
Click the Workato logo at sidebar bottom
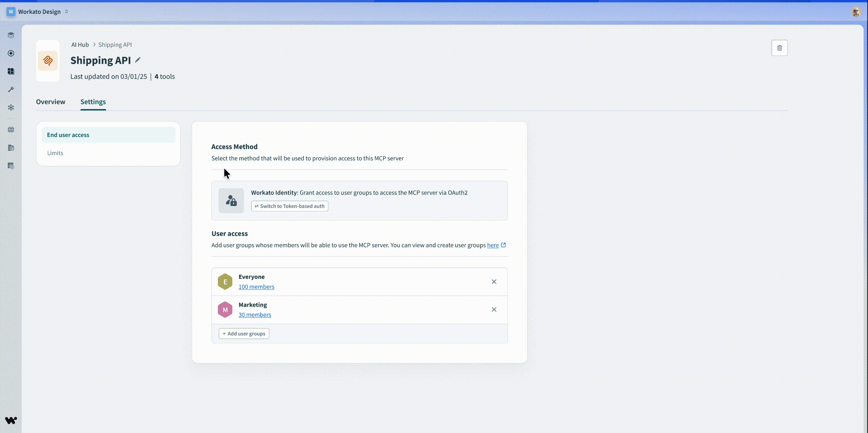[x=11, y=420]
